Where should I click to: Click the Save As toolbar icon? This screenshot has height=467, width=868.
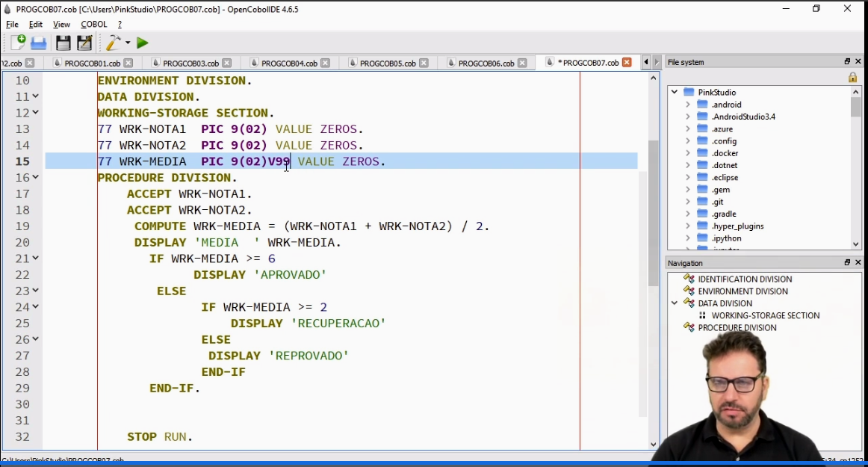click(x=85, y=43)
